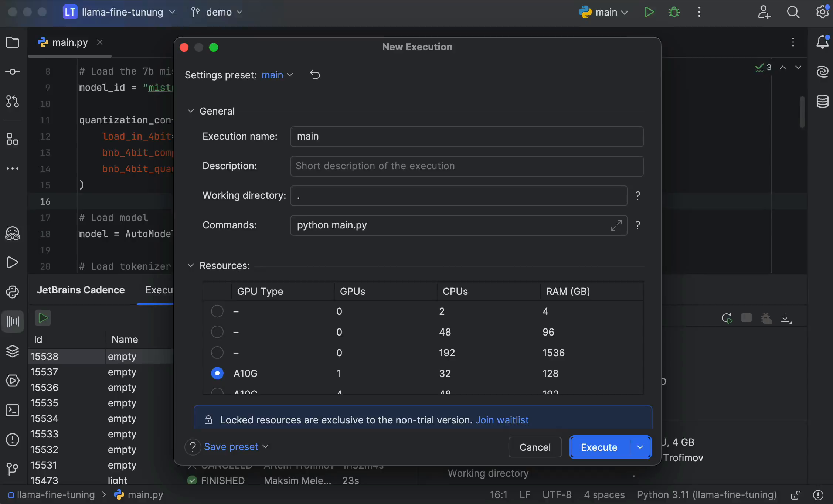The width and height of the screenshot is (833, 504).
Task: Open the Pull Requests tool window
Action: (x=13, y=101)
